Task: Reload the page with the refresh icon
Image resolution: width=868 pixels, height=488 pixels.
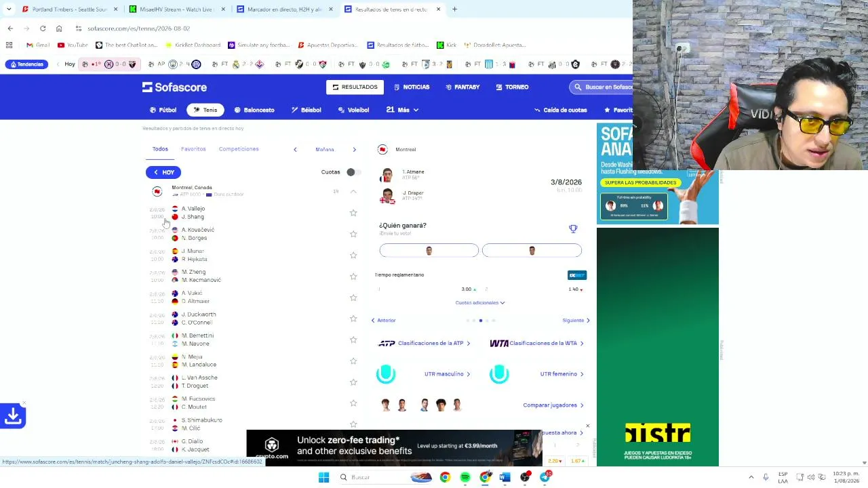Action: (43, 28)
